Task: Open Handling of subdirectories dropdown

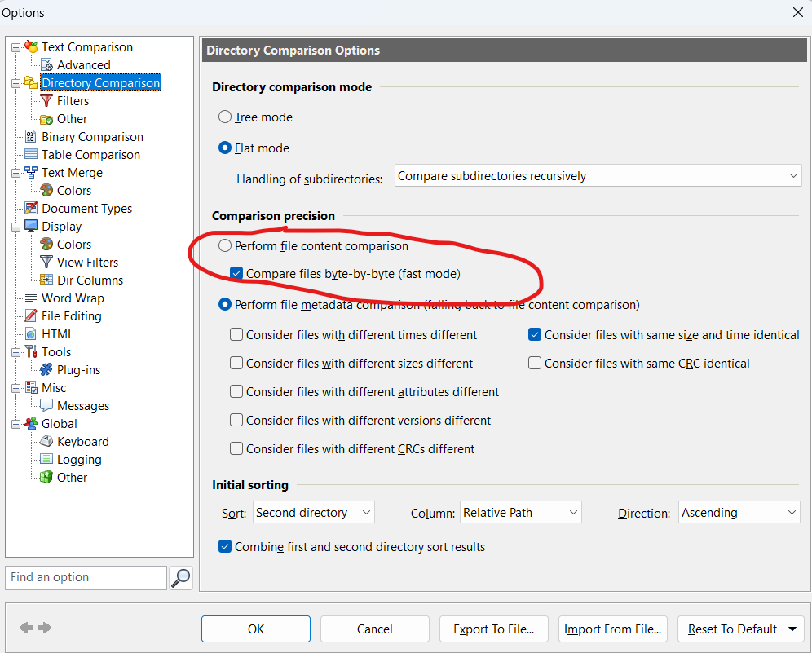Action: [598, 176]
